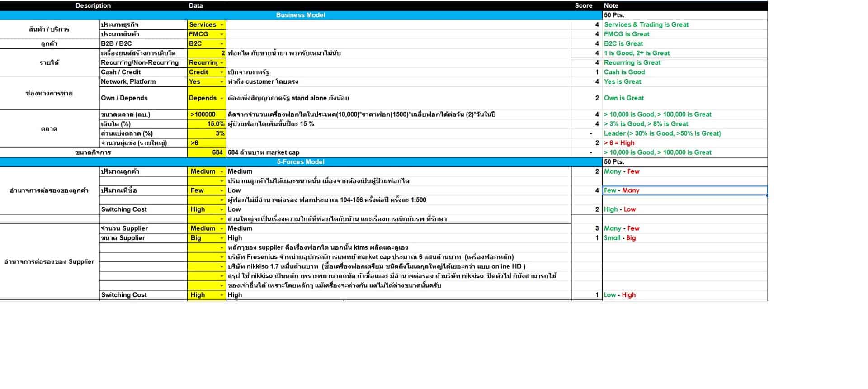The image size is (868, 389).
Task: Click the Score column header
Action: pos(583,6)
